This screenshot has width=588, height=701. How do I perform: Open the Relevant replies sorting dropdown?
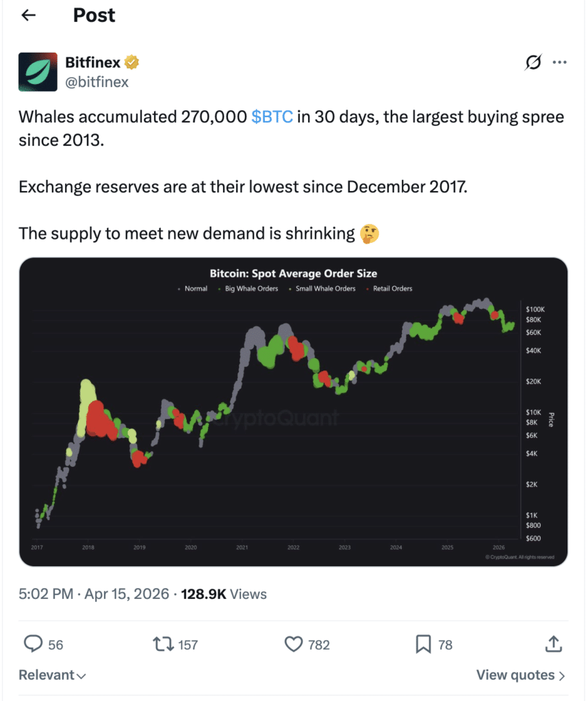click(x=52, y=675)
